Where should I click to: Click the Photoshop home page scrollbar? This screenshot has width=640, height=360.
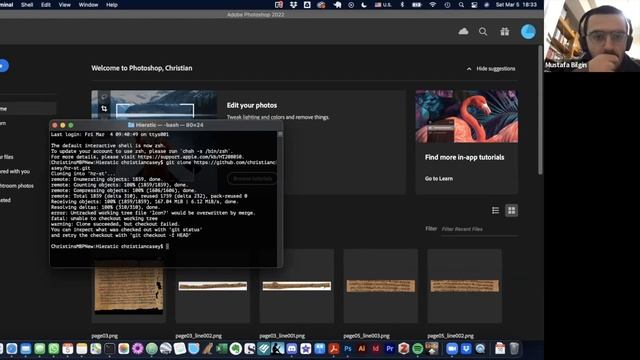(540, 110)
